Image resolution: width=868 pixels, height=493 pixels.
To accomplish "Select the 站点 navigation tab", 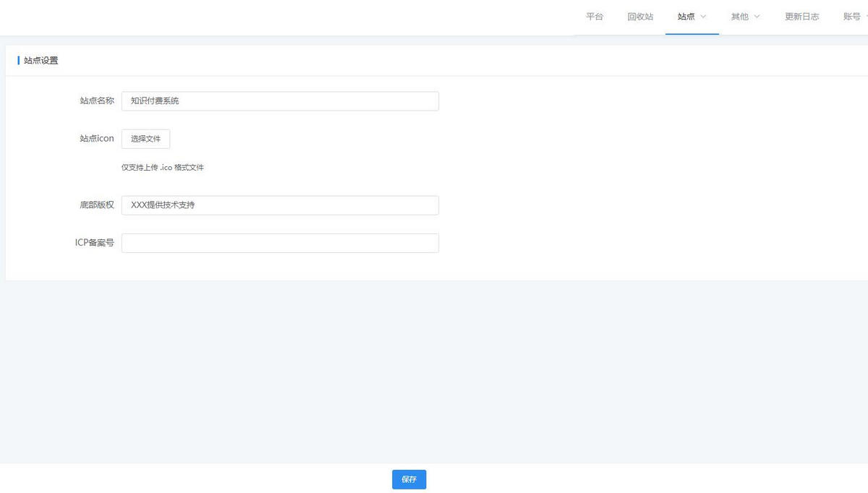I will 686,17.
